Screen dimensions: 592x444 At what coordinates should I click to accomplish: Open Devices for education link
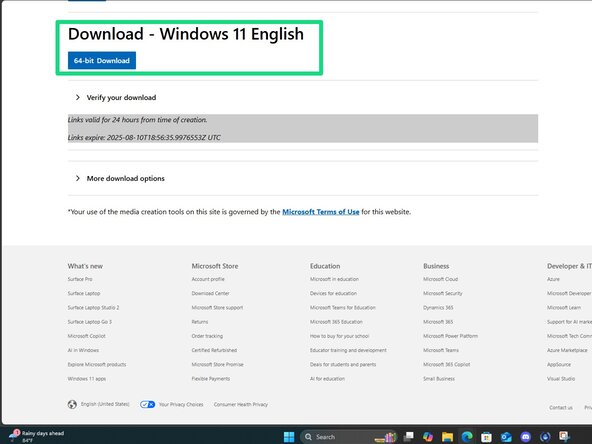coord(333,293)
